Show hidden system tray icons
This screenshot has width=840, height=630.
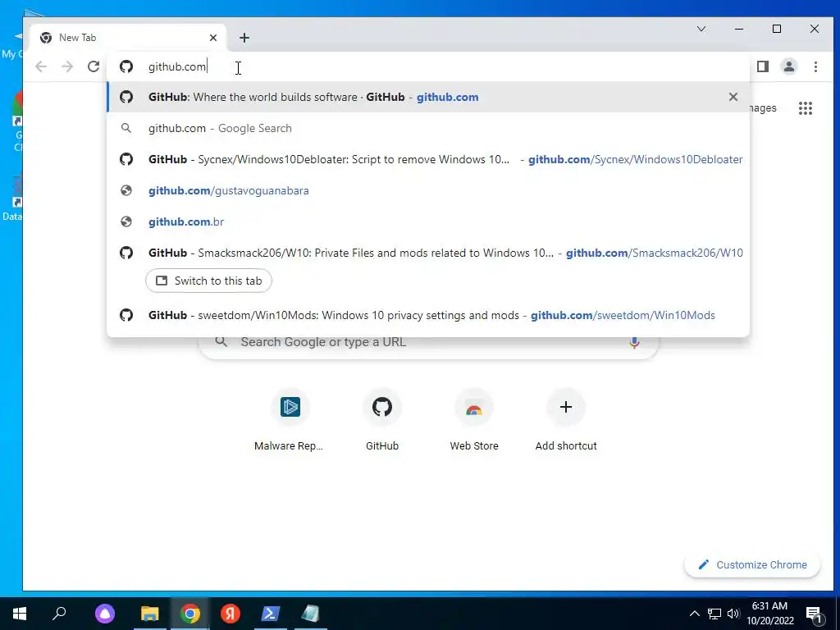point(694,614)
